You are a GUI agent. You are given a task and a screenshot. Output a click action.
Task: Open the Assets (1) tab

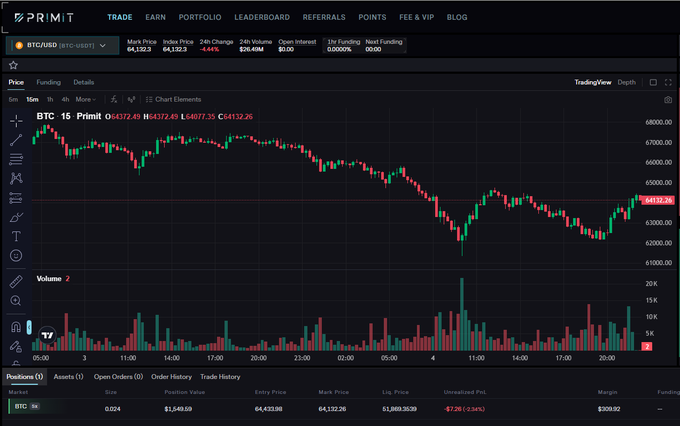coord(69,377)
